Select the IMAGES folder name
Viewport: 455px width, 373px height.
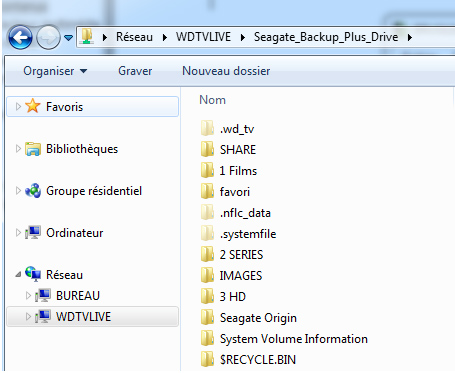(x=241, y=276)
